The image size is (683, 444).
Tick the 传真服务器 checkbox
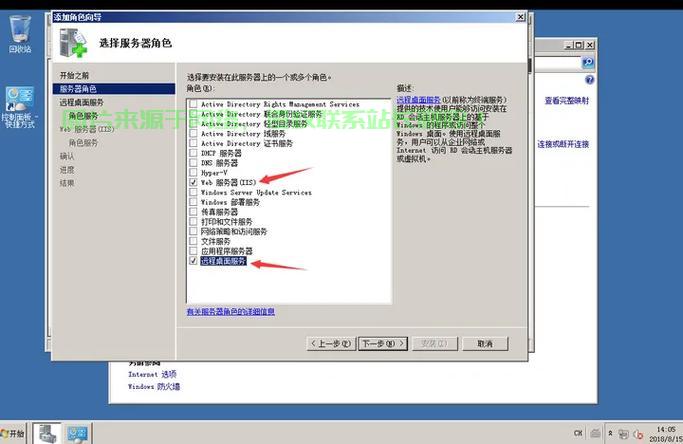tap(193, 212)
